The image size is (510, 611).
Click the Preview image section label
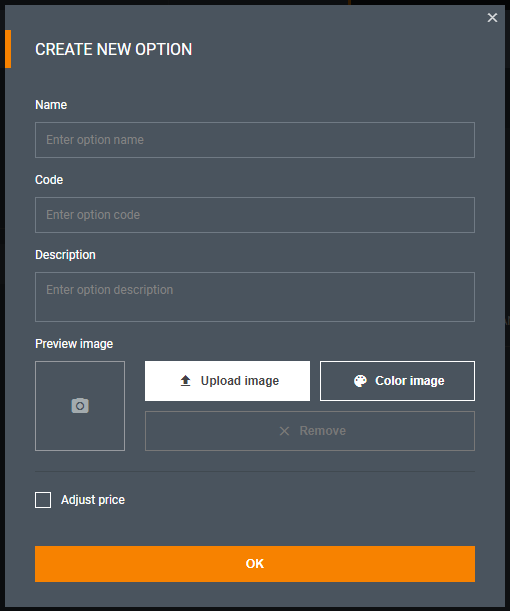point(74,344)
